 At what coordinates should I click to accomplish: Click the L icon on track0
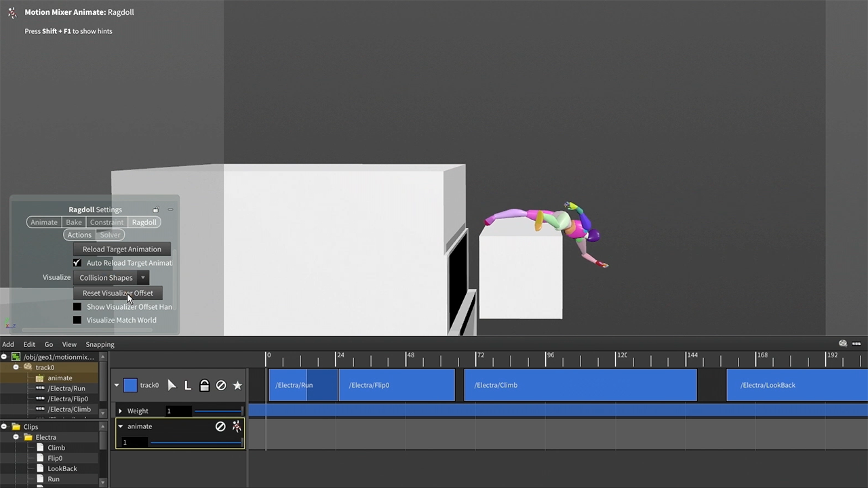(x=188, y=385)
